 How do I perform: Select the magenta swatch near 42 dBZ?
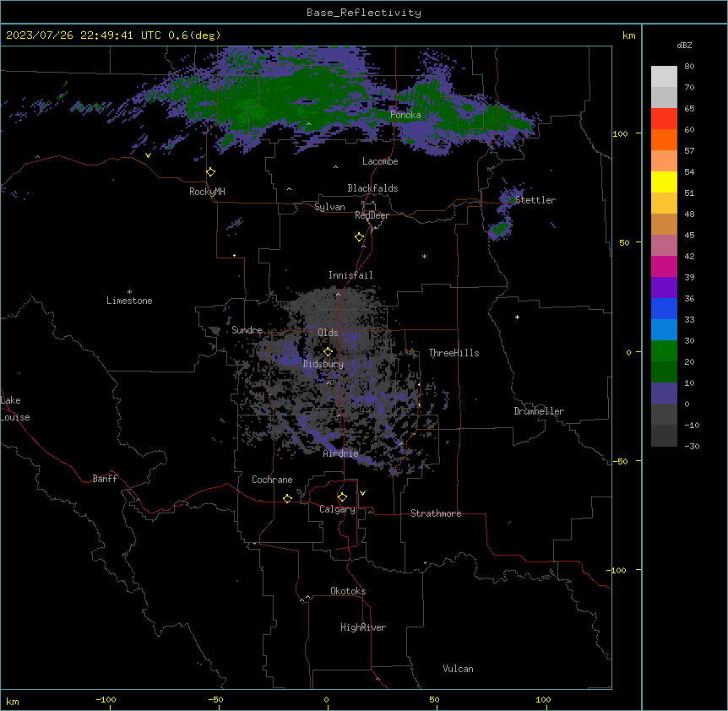[664, 266]
